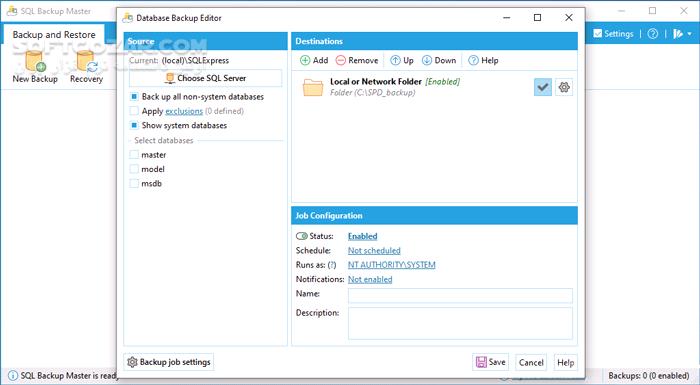Move destination Down
Viewport: 700px width, 385px height.
[439, 60]
